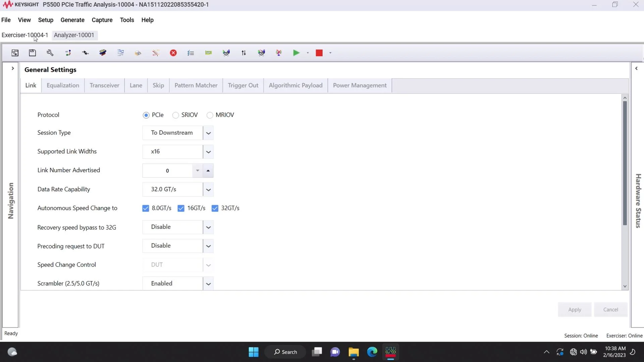Click the settings pane vertical scrollbar thumb
The image size is (644, 362).
pos(625,163)
